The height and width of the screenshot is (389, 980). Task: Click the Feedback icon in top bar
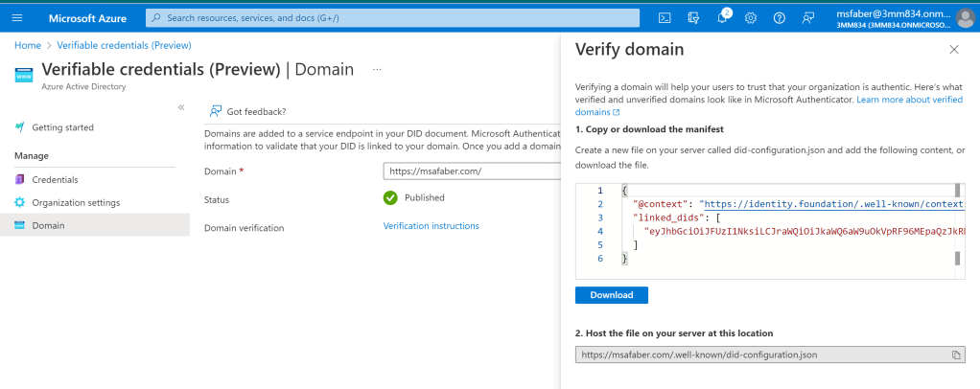808,18
